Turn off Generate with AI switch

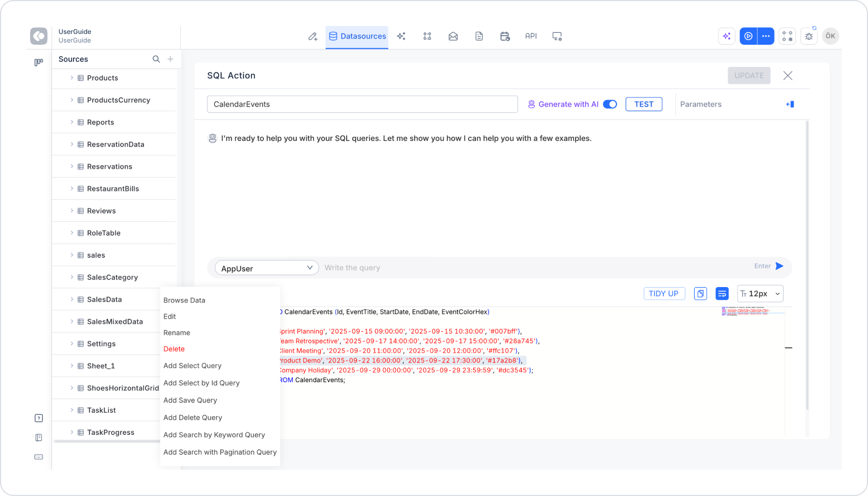coord(610,104)
